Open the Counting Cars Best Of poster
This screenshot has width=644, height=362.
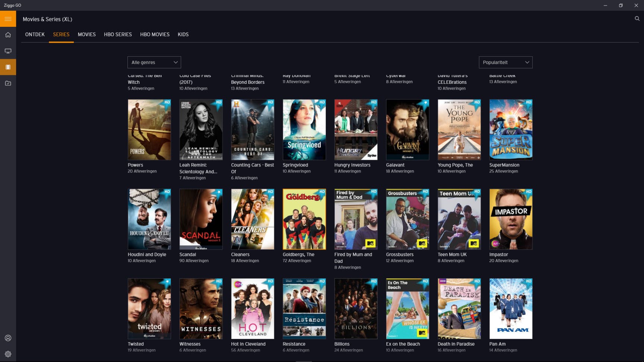[x=253, y=130]
